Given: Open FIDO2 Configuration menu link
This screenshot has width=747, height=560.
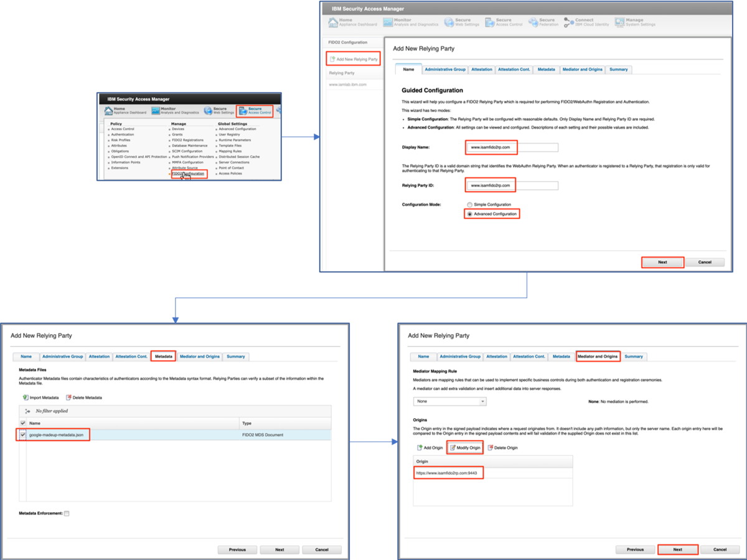Looking at the screenshot, I should tap(188, 174).
